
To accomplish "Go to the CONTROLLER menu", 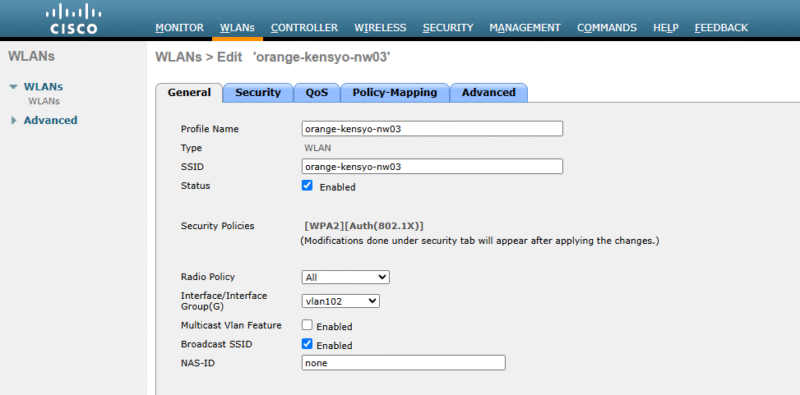I will (x=304, y=28).
